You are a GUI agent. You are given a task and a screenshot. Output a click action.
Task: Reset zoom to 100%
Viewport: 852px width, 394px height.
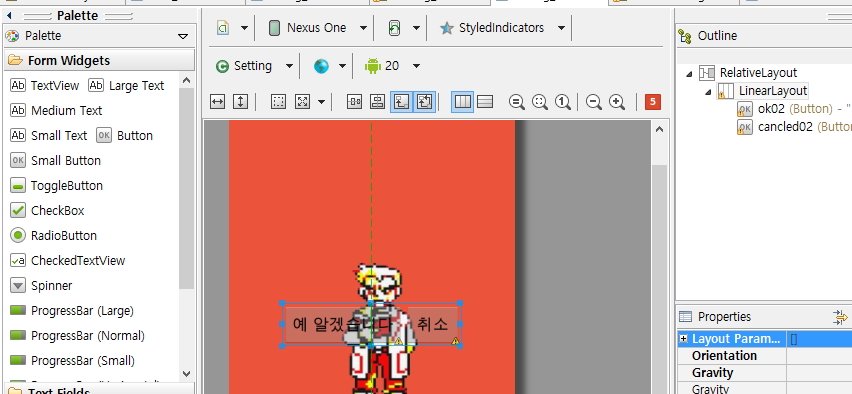562,102
